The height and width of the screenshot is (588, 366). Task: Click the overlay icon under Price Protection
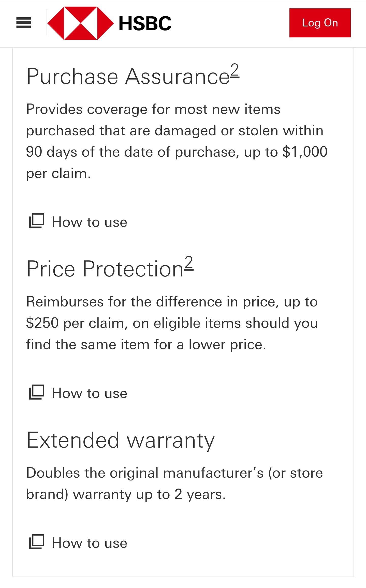pos(37,392)
